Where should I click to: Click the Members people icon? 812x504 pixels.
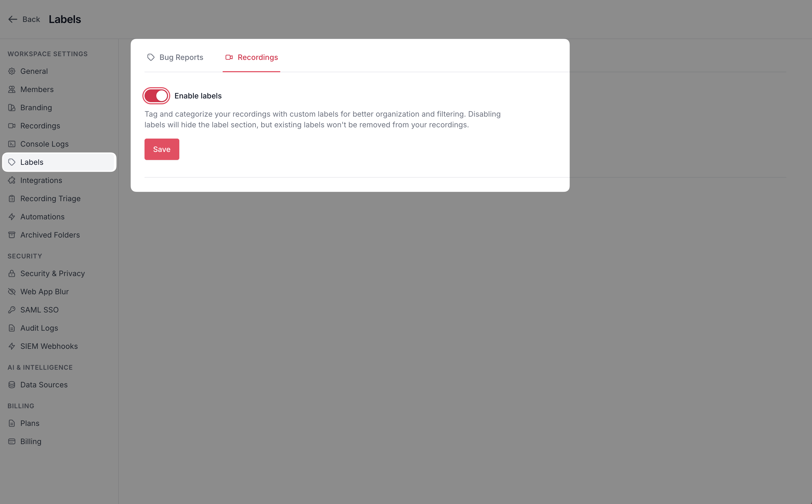[x=12, y=89]
